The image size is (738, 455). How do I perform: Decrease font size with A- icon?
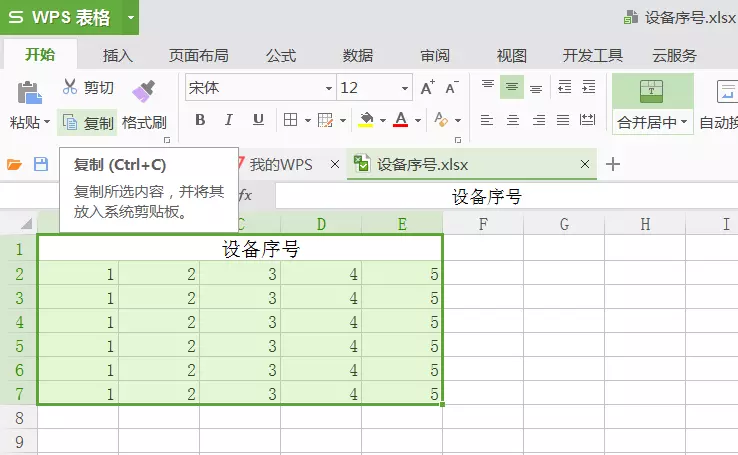click(452, 88)
